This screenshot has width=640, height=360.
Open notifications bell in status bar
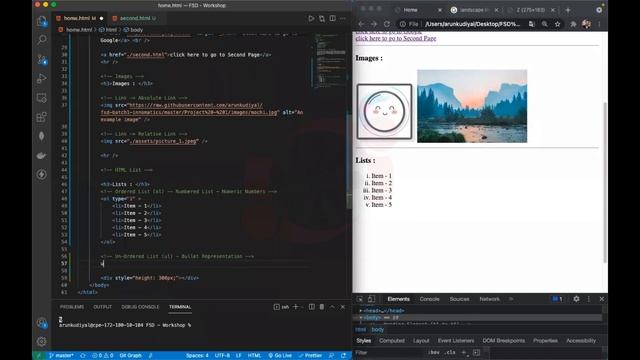tap(344, 356)
